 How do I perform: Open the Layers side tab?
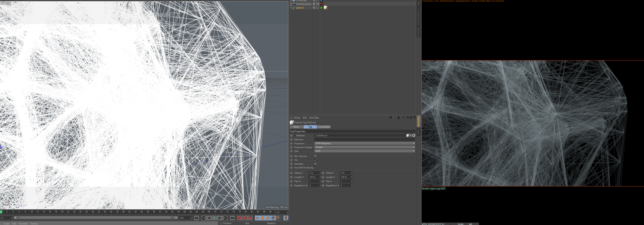coord(418,132)
